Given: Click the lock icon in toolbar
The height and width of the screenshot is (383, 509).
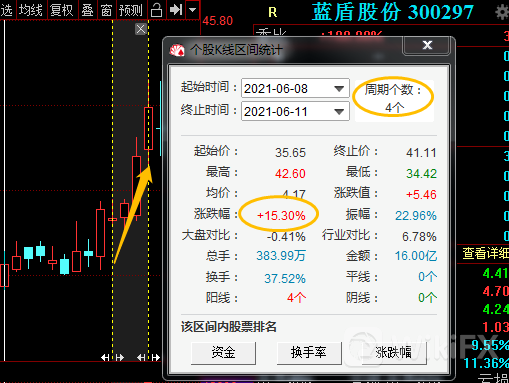Looking at the screenshot, I should 156,10.
